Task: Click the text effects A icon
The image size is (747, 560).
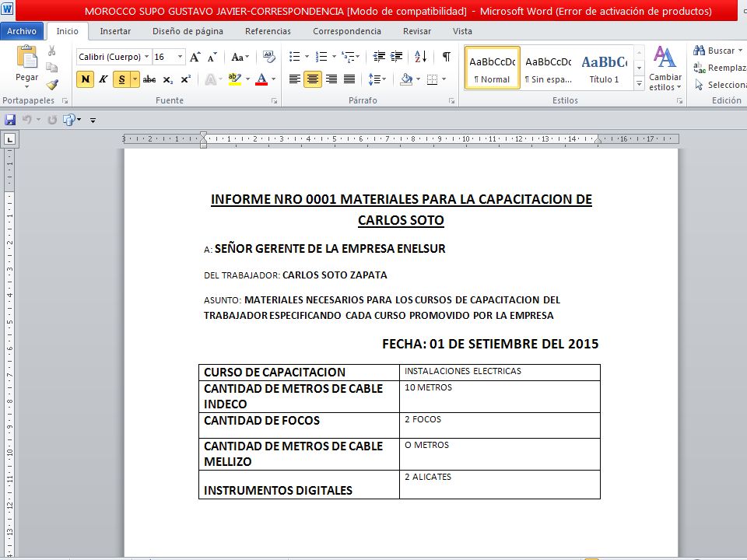Action: (210, 79)
